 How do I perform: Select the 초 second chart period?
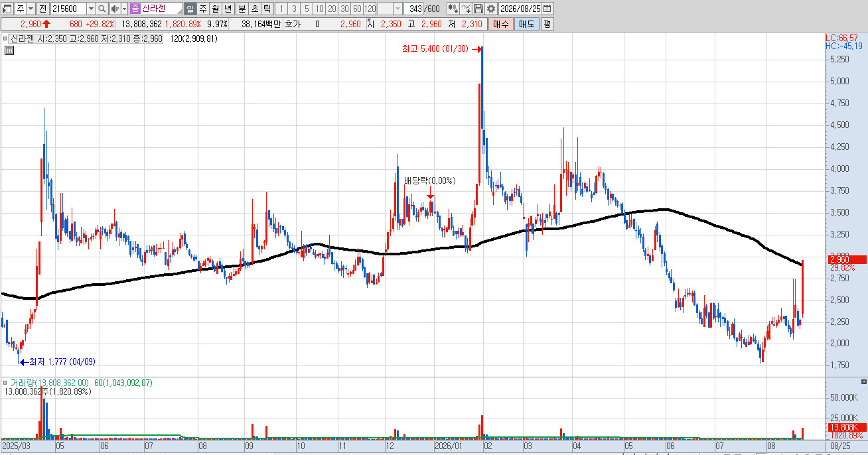click(254, 9)
